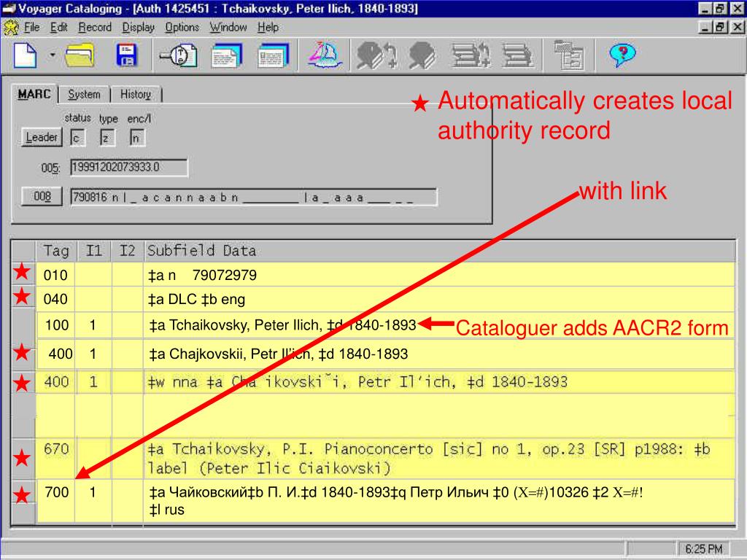Click the New record toolbar icon

(x=26, y=55)
